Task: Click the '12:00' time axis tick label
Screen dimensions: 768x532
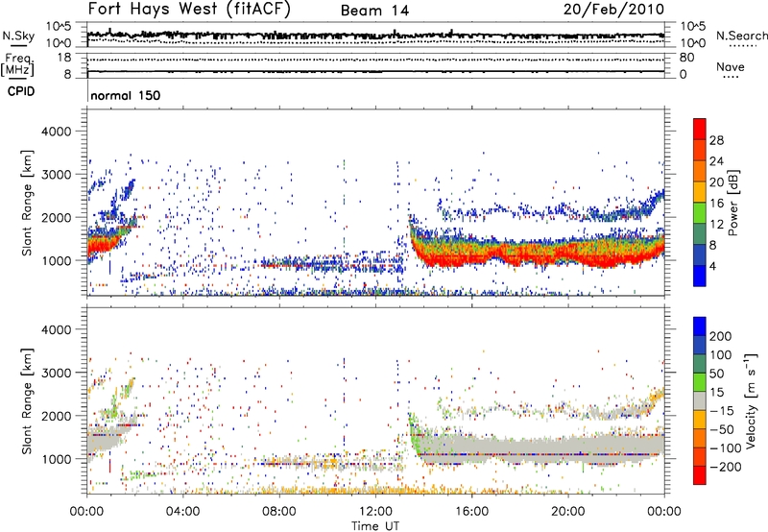Action: [375, 512]
